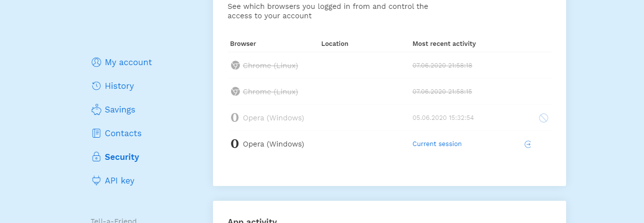Click the Current session link

coord(437,144)
